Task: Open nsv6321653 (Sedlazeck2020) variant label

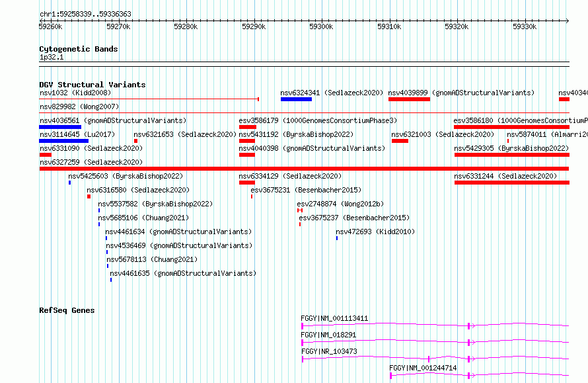Action: pos(185,134)
